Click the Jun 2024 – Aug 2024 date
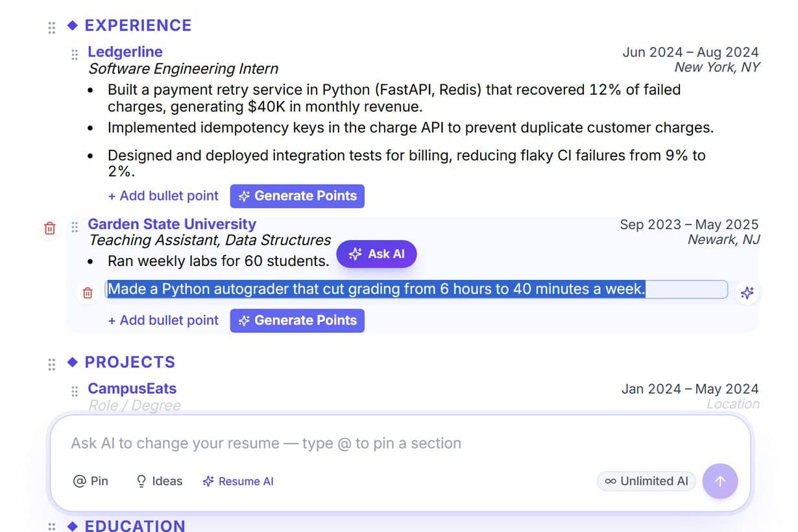 pyautogui.click(x=690, y=53)
